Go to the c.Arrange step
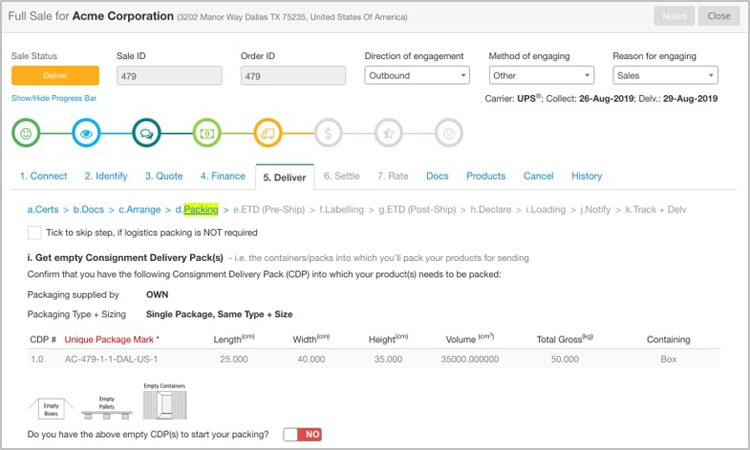This screenshot has height=450, width=750. click(x=140, y=209)
